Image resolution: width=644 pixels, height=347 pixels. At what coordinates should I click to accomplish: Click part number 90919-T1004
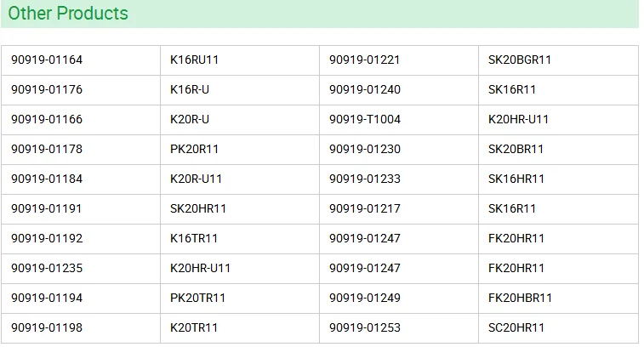364,120
